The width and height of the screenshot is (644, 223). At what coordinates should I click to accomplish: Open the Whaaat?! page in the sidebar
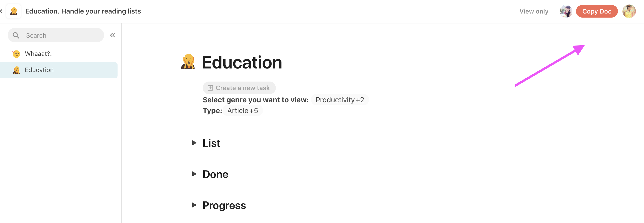[38, 53]
